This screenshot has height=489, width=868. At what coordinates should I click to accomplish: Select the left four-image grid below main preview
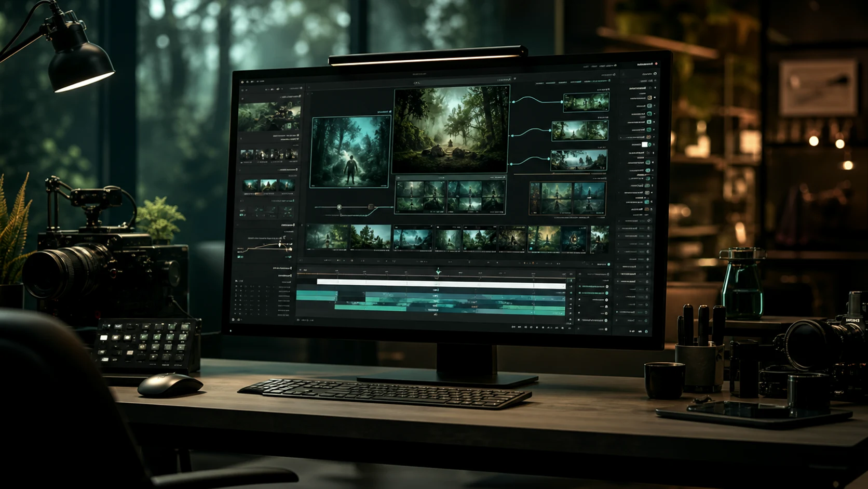click(x=421, y=196)
